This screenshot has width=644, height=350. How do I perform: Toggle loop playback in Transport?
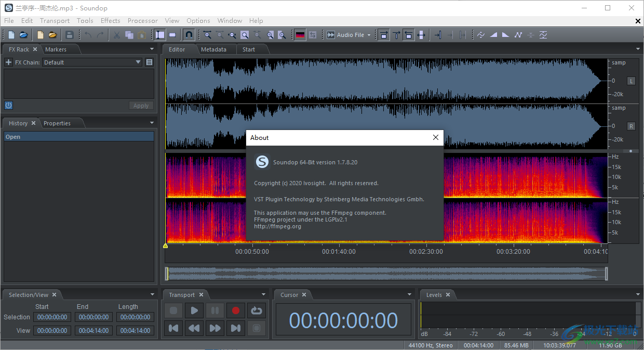[x=256, y=310]
